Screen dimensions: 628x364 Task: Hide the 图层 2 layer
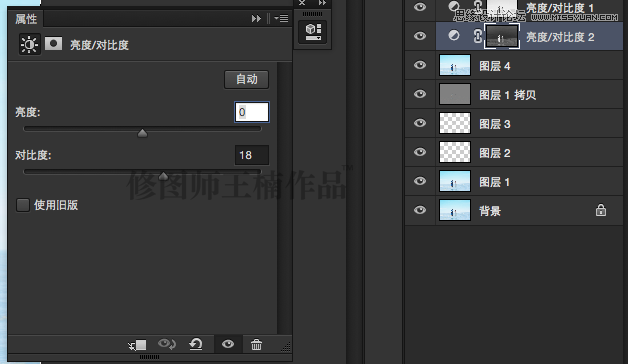pos(420,152)
